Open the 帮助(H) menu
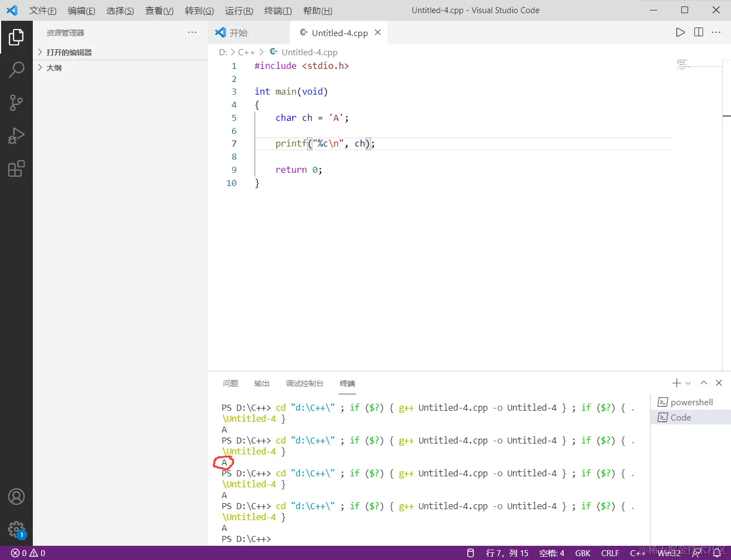 pyautogui.click(x=317, y=10)
